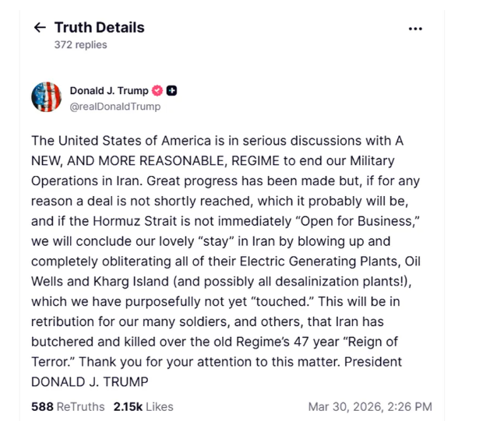Click the @realDonaldTrump handle
The height and width of the screenshot is (421, 504).
[115, 106]
